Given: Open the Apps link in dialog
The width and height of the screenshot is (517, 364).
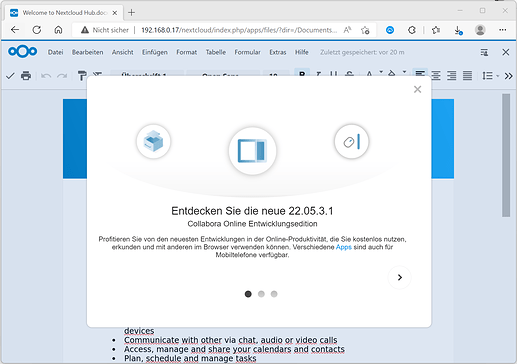Looking at the screenshot, I should (x=344, y=247).
